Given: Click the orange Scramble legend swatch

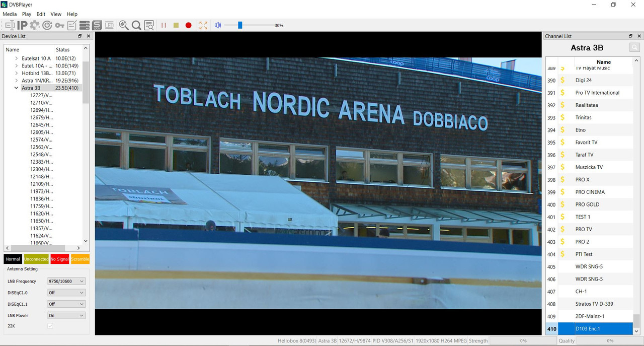Looking at the screenshot, I should pyautogui.click(x=80, y=259).
